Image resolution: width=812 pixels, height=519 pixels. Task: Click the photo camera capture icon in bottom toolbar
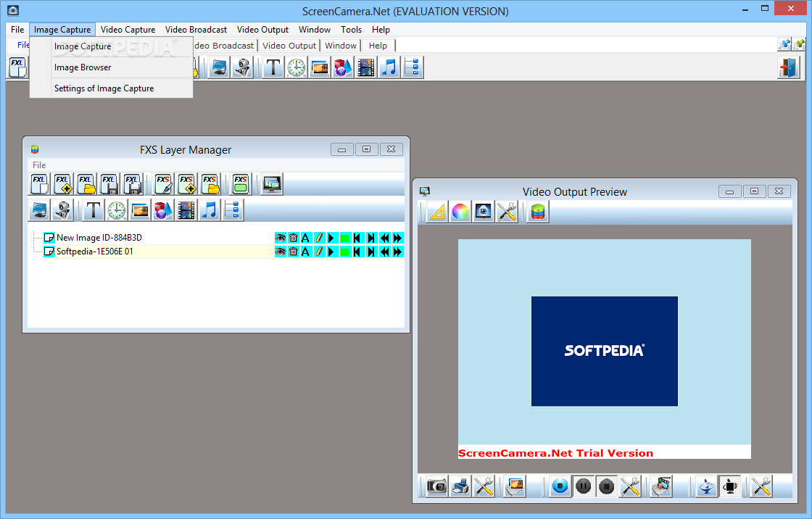[437, 486]
